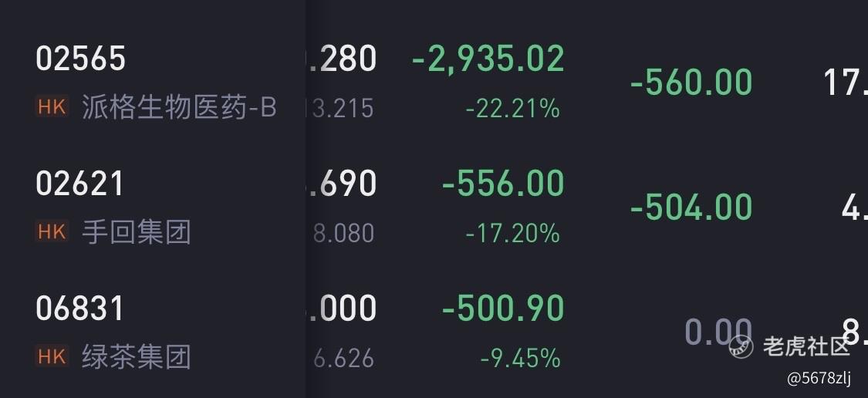The width and height of the screenshot is (868, 398).
Task: Select the 派格生物医药-B stock name
Action: click(179, 107)
